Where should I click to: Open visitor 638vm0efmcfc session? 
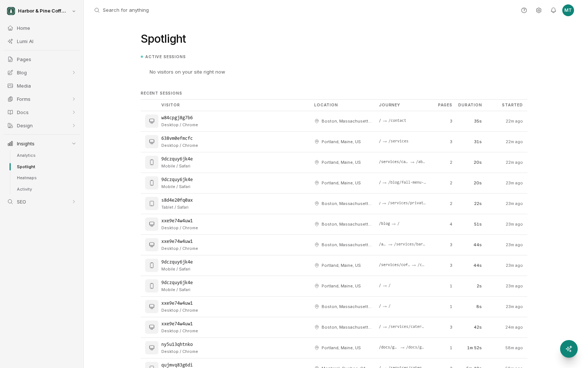click(x=177, y=138)
